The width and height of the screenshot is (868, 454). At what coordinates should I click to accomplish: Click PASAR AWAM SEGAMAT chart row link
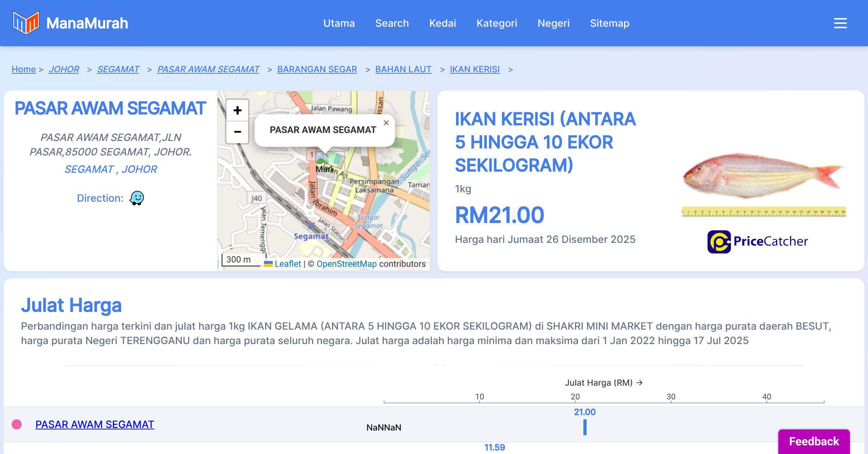[95, 424]
